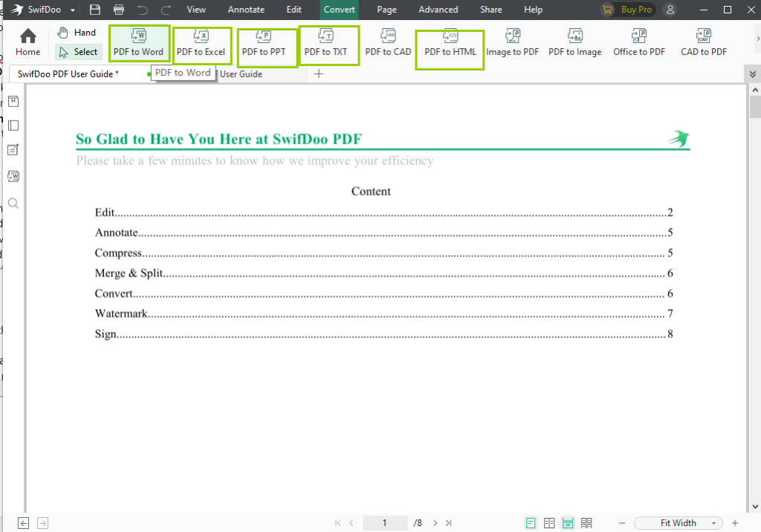Switch to two-page view
761x532 pixels.
coord(549,523)
